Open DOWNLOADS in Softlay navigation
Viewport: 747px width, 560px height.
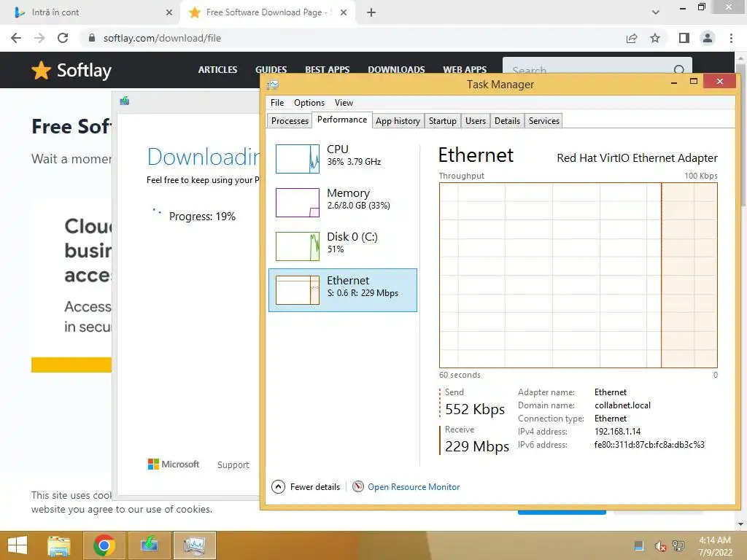[x=396, y=69]
